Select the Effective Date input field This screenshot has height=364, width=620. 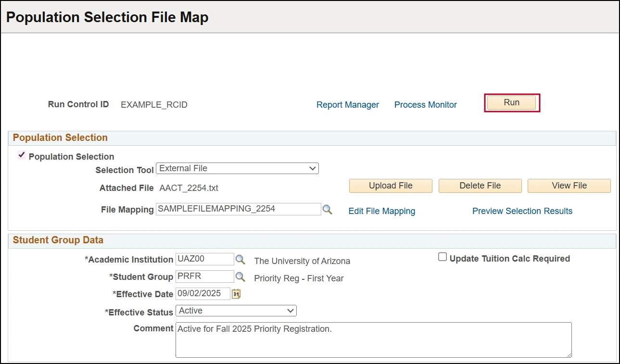[x=202, y=294]
